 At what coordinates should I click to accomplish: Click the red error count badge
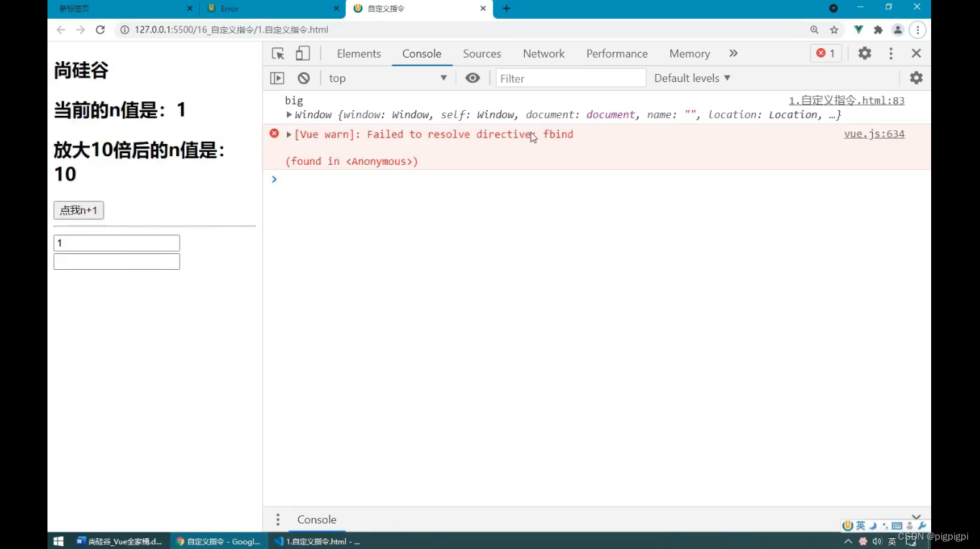click(825, 53)
